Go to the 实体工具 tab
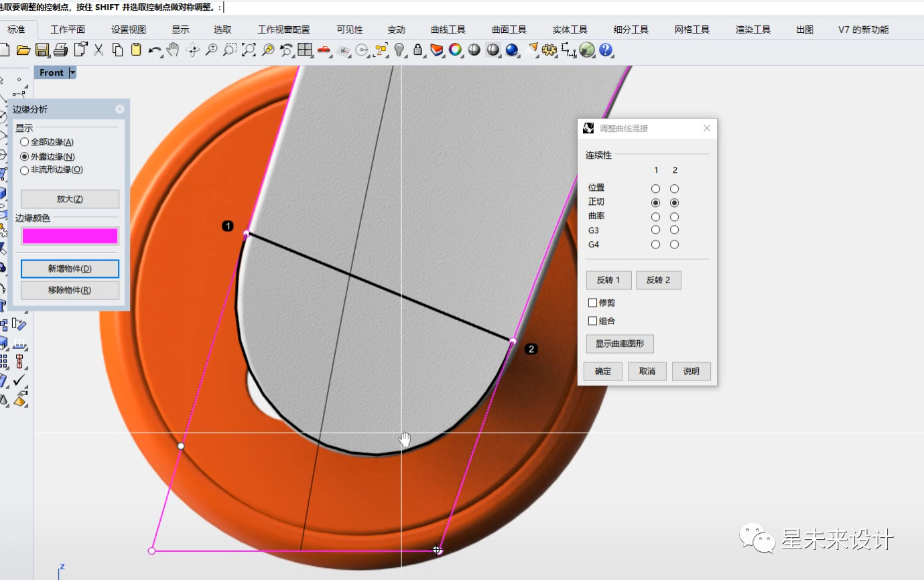924x580 pixels. [x=570, y=29]
